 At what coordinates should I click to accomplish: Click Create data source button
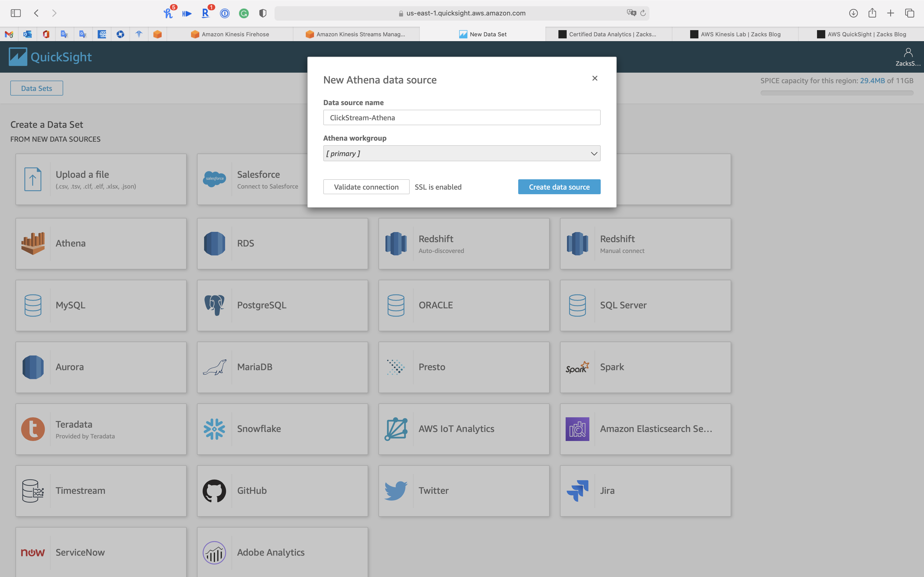point(559,187)
